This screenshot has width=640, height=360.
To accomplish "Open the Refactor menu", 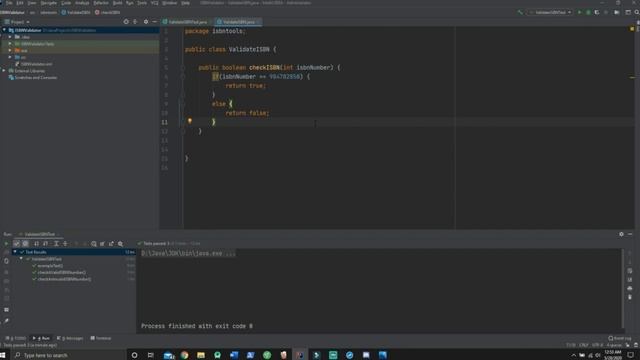I will [x=101, y=3].
